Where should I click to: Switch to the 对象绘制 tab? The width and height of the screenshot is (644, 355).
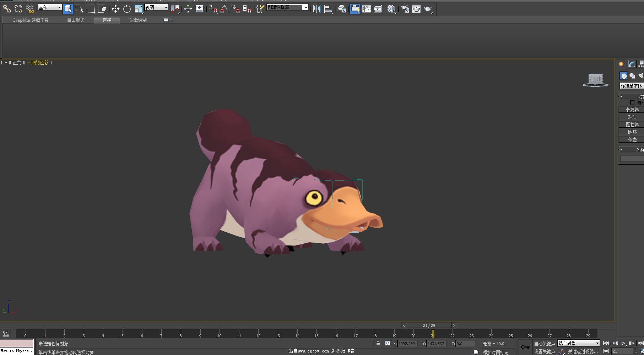tap(138, 20)
